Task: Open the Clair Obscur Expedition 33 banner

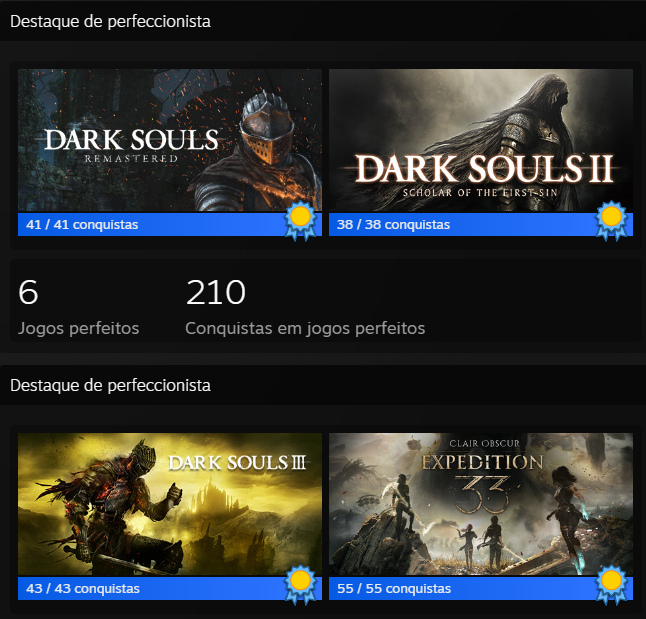Action: coord(481,504)
